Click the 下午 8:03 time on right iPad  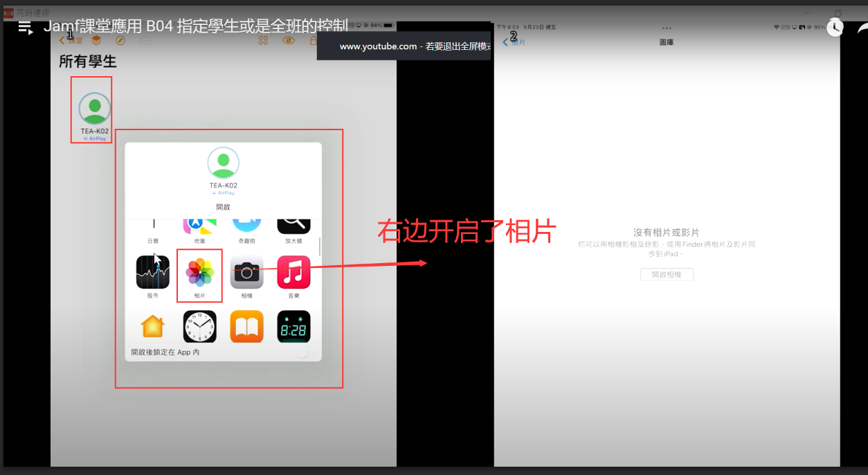click(x=508, y=27)
